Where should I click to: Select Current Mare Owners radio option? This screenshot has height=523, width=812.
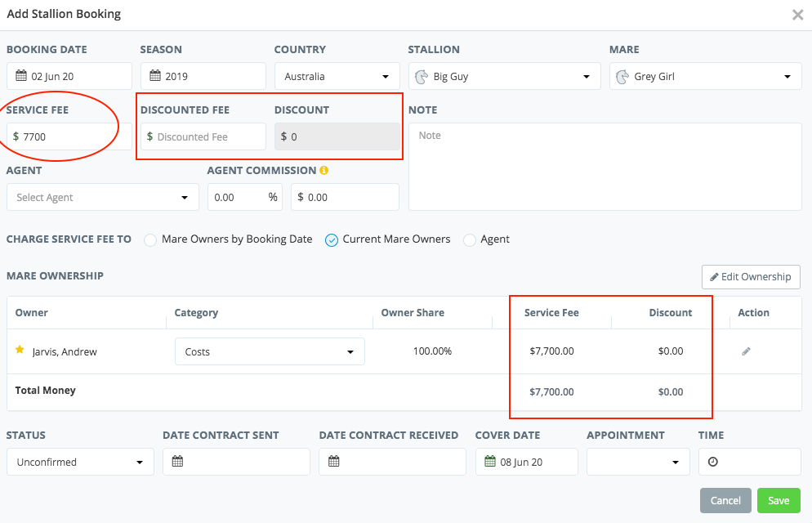pyautogui.click(x=332, y=239)
